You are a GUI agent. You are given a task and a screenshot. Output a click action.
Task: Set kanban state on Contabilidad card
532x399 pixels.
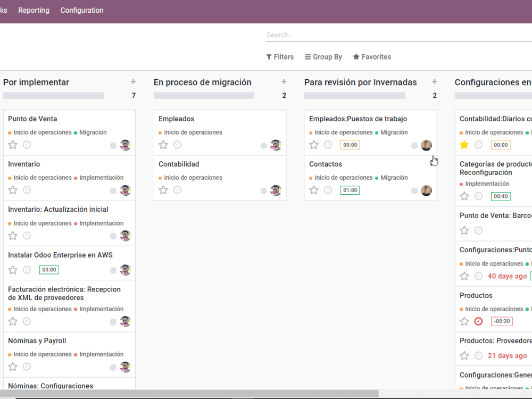(264, 190)
